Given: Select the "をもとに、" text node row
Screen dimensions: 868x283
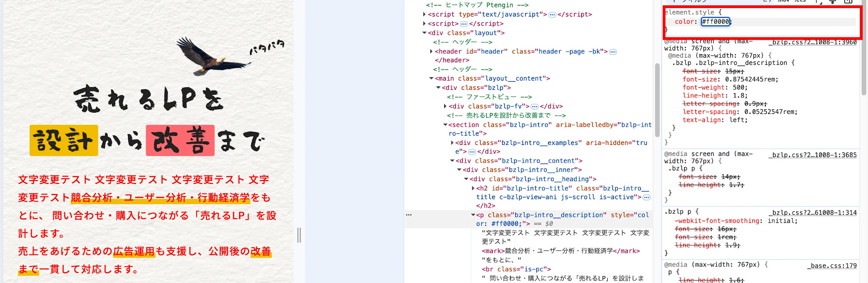Looking at the screenshot, I should tap(501, 260).
